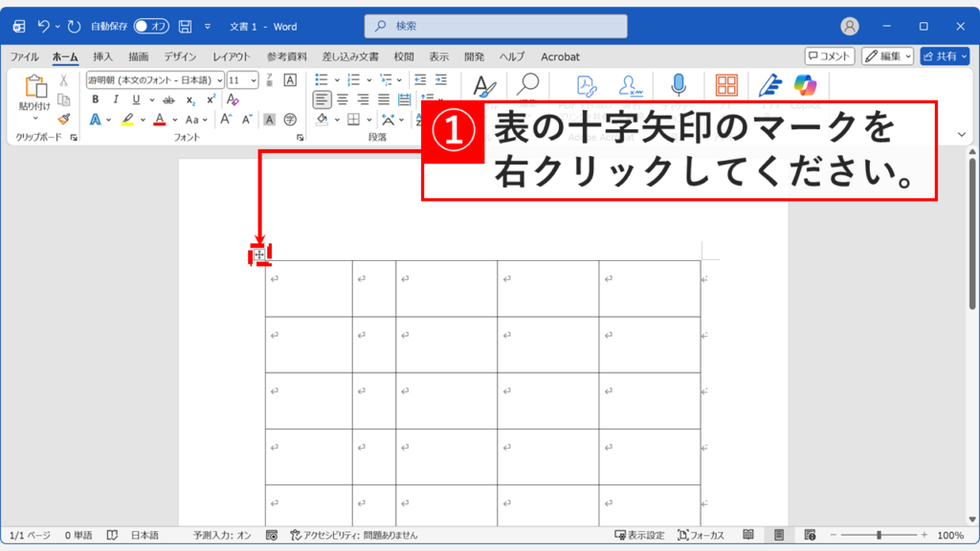
Task: Toggle italic formatting
Action: [116, 99]
